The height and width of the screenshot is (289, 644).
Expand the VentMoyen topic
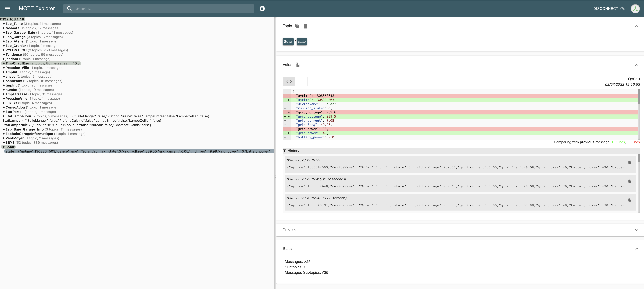point(4,138)
